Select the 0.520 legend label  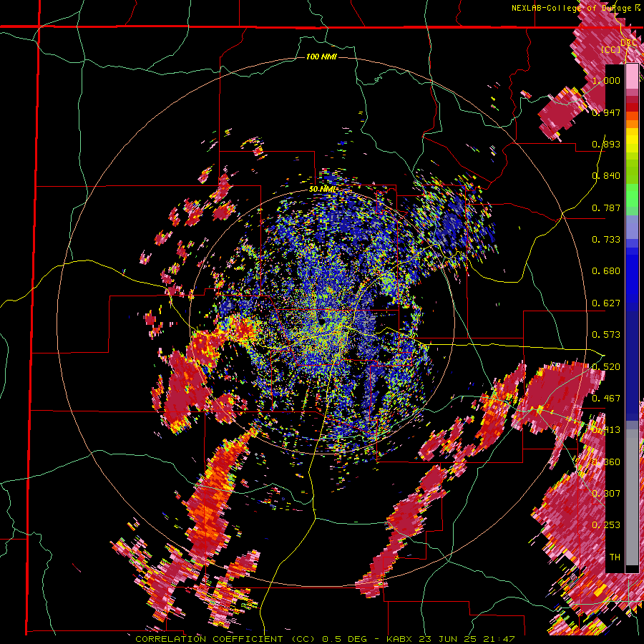606,366
